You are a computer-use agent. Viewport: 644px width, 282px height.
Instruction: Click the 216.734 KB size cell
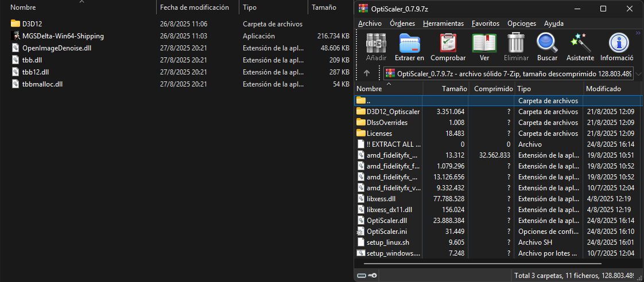[x=333, y=36]
